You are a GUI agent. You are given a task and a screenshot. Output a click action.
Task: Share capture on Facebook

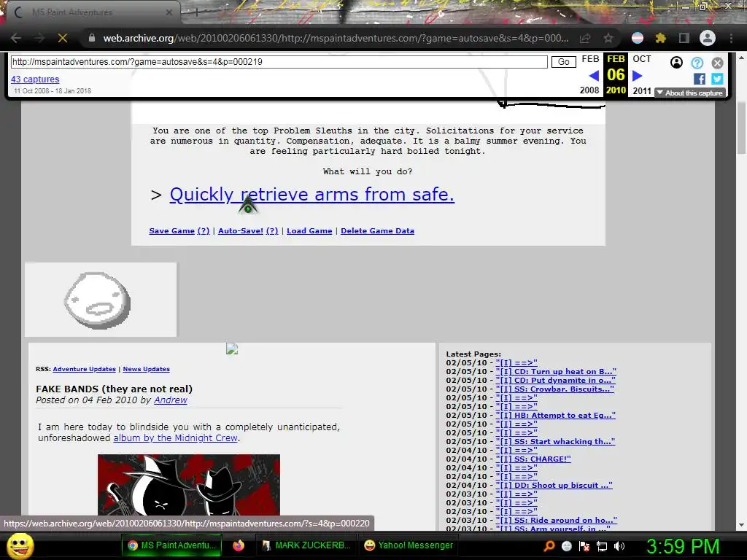pyautogui.click(x=700, y=79)
